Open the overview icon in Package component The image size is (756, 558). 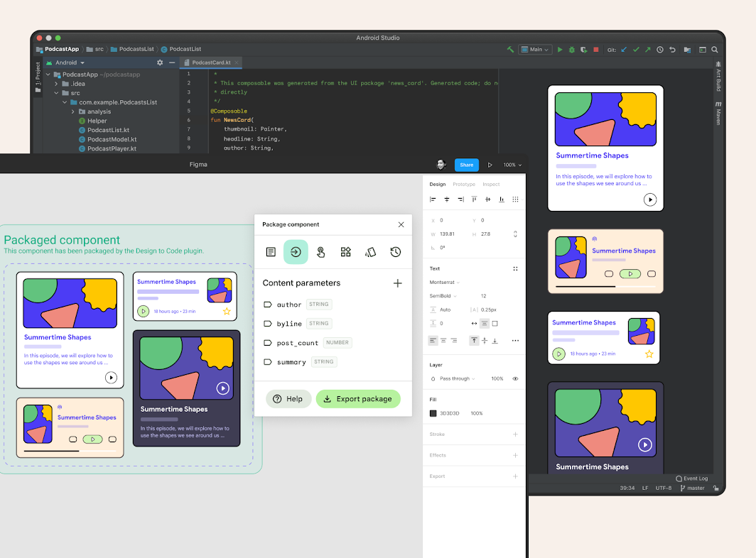pyautogui.click(x=271, y=251)
